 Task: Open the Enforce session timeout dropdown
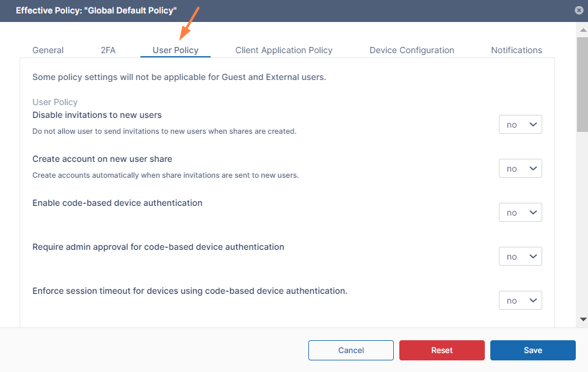[520, 301]
